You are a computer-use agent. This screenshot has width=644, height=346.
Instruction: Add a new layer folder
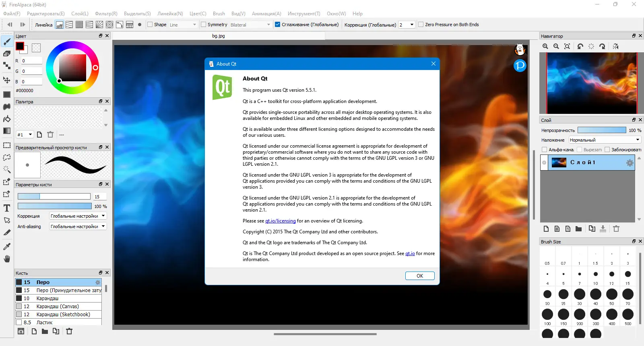(x=578, y=229)
